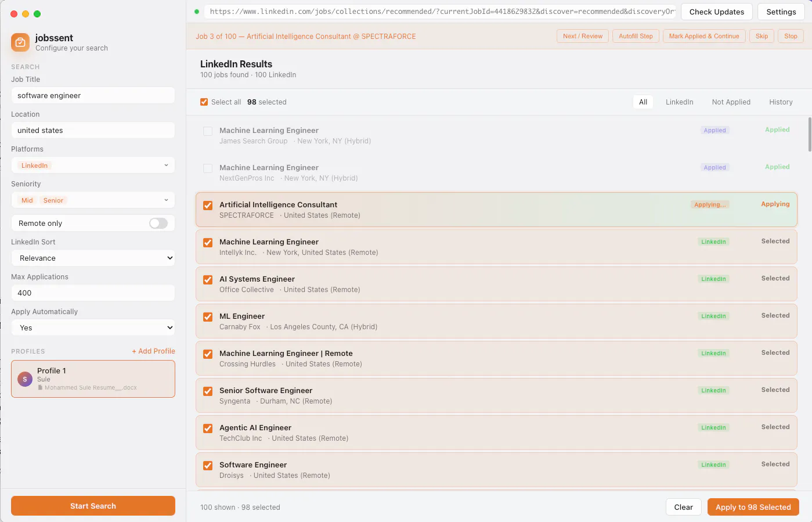Click the Software Engineer Droisys job title
This screenshot has height=522, width=812.
[x=253, y=465]
